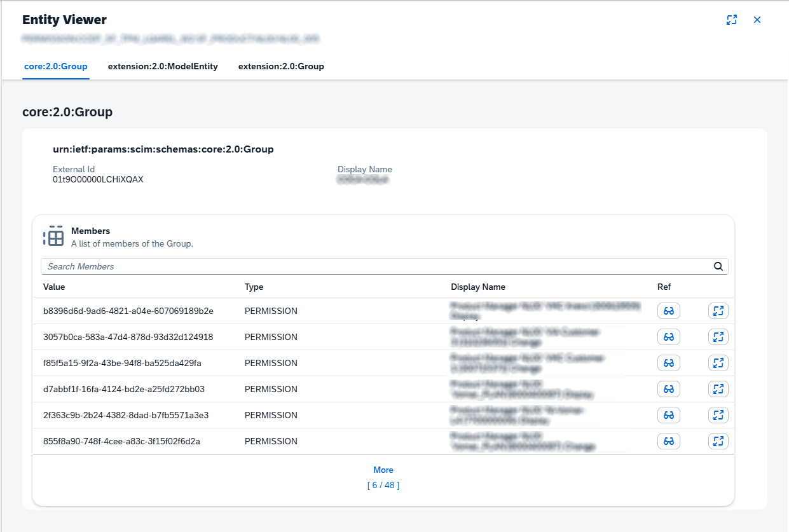This screenshot has width=789, height=532.
Task: Focus the Search Members input field
Action: pos(375,266)
